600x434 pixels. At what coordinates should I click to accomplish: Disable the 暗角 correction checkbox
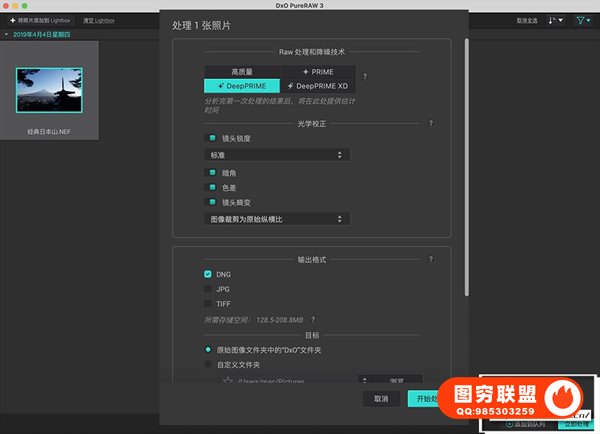(x=210, y=173)
